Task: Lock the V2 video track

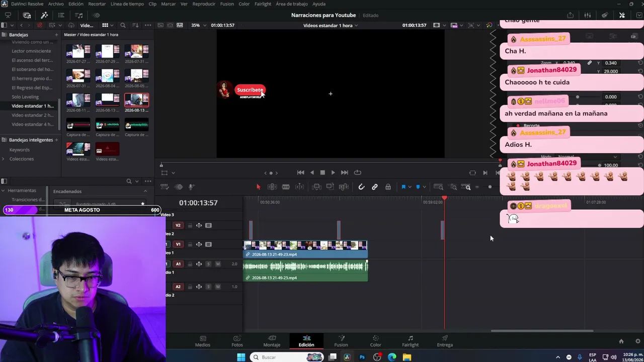Action: point(190,226)
